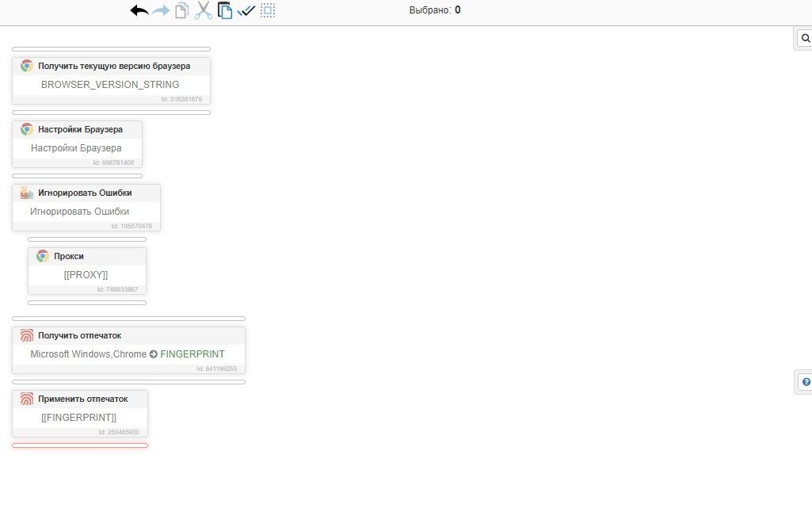Viewport: 812px width, 516px height.
Task: Click the dashed-square selection icon
Action: [x=268, y=11]
